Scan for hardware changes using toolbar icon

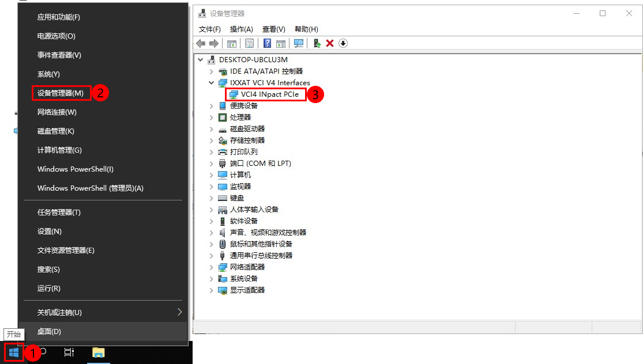(299, 43)
